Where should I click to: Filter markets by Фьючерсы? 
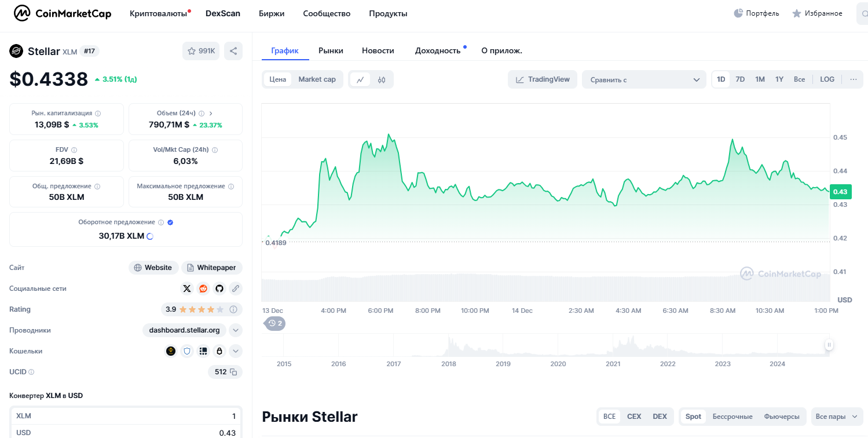(x=782, y=417)
